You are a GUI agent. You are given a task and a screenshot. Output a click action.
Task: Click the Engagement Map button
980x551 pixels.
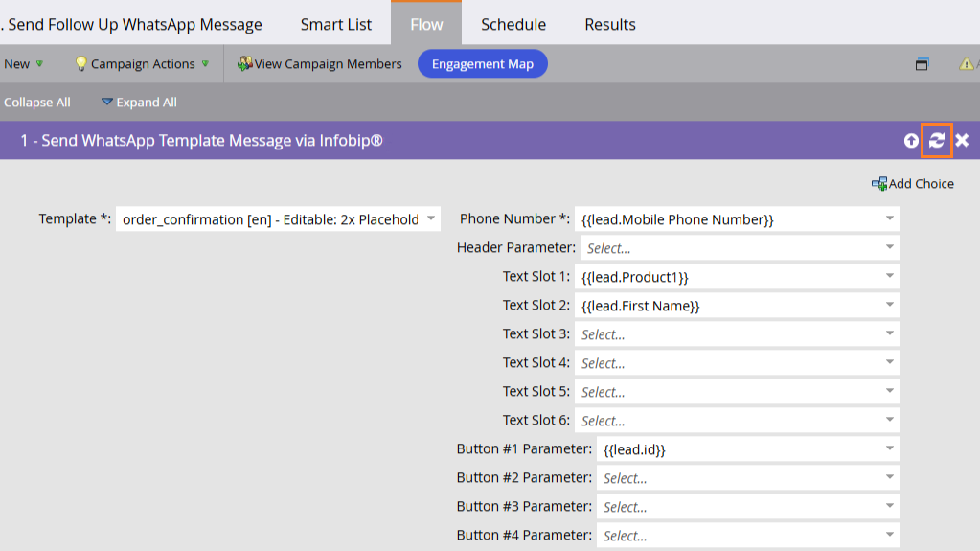click(483, 64)
